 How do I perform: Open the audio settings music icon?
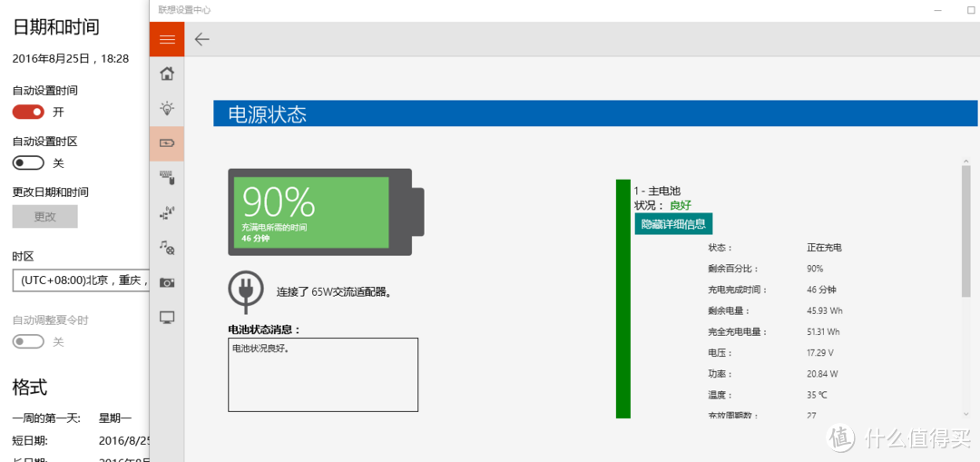click(167, 248)
